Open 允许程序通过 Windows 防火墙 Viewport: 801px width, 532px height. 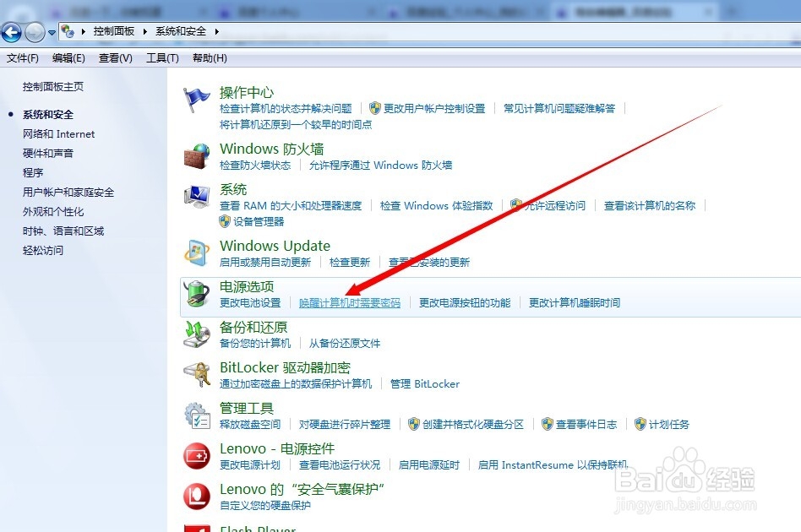point(380,166)
